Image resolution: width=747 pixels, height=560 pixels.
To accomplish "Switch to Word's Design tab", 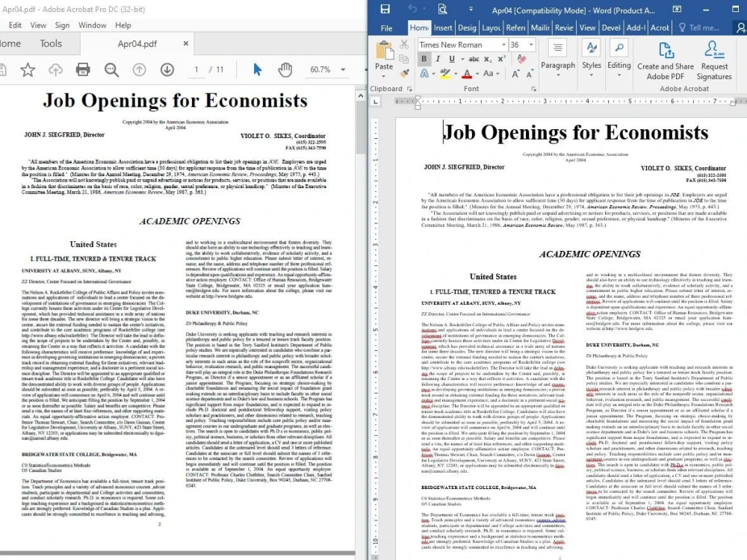I will pyautogui.click(x=467, y=28).
